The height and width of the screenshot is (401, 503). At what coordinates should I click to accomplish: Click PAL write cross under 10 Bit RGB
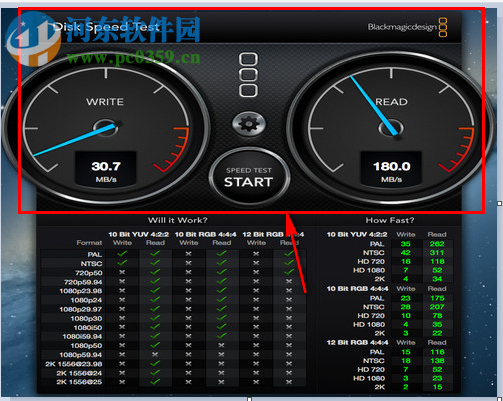[188, 254]
